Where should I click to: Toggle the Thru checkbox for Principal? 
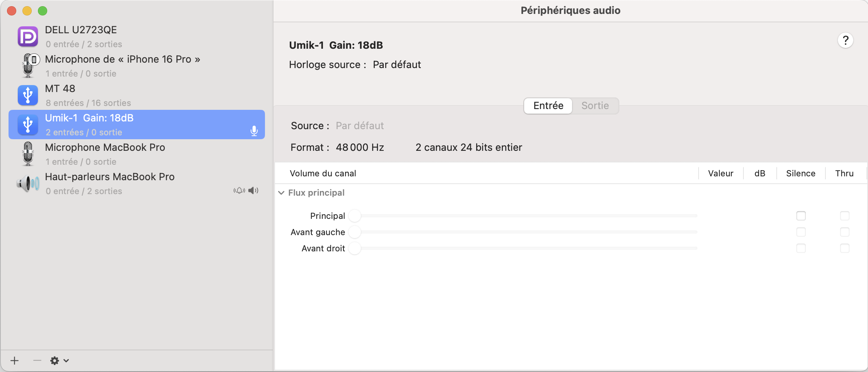tap(844, 216)
